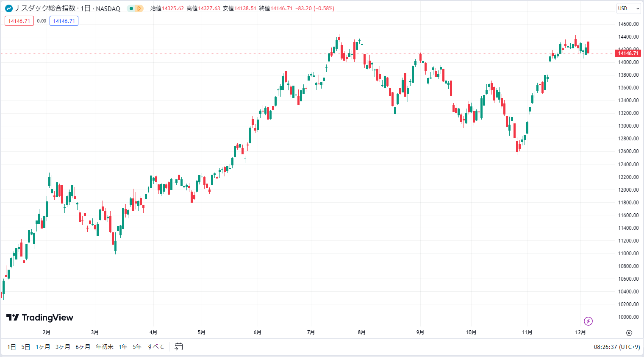644x357 pixels.
Task: Open the USD currency dropdown
Action: pos(629,8)
